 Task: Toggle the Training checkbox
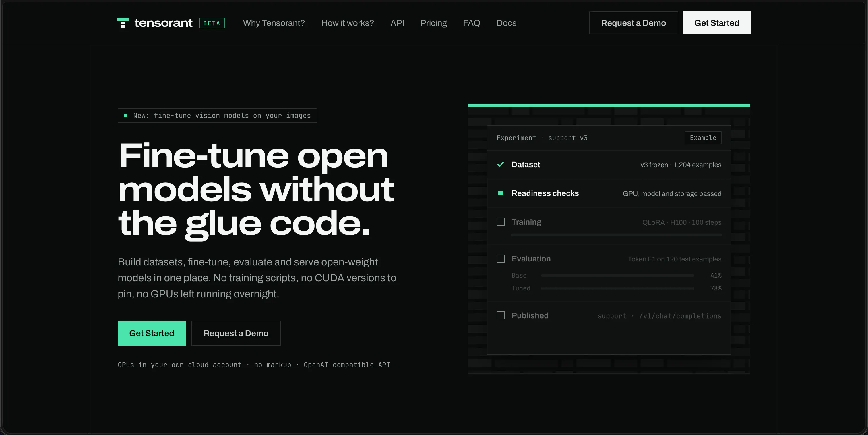click(500, 222)
